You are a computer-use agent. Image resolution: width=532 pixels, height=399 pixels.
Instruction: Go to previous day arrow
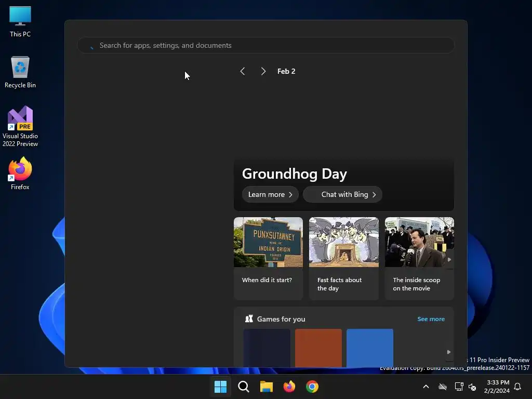[243, 71]
